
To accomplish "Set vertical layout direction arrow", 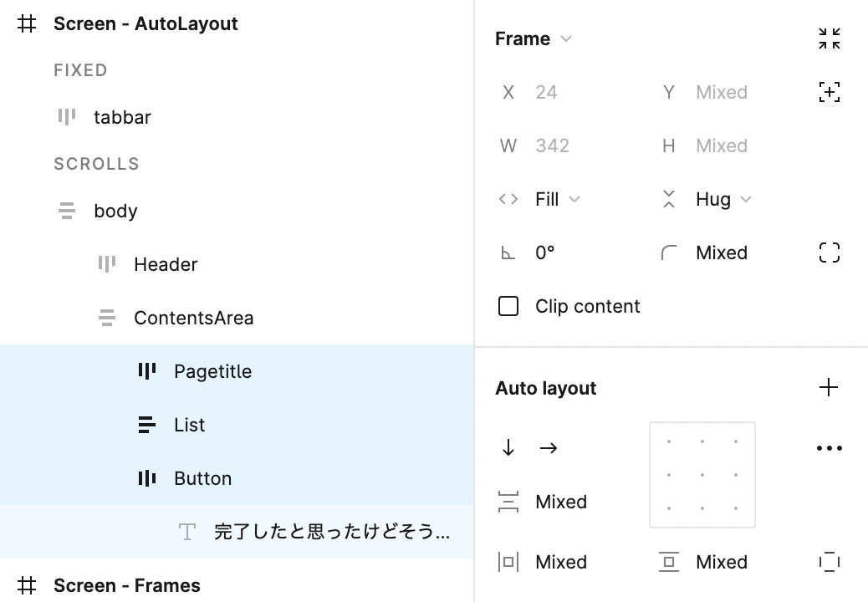I will click(x=508, y=448).
